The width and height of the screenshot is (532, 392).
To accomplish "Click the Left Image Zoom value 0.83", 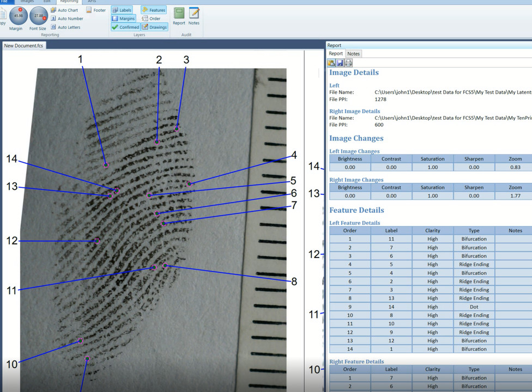I will (x=515, y=167).
